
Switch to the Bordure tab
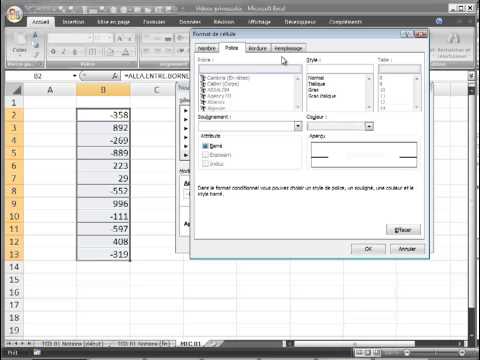pos(257,48)
